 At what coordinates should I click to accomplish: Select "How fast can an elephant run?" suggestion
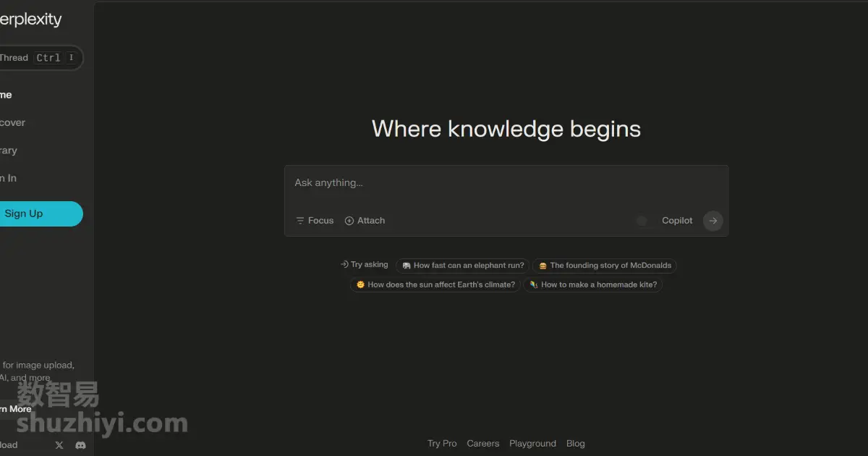coord(463,266)
